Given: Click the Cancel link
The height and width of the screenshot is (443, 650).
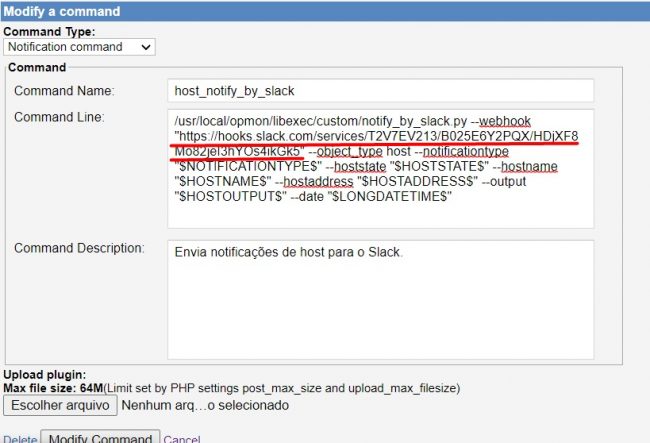Looking at the screenshot, I should click(181, 438).
